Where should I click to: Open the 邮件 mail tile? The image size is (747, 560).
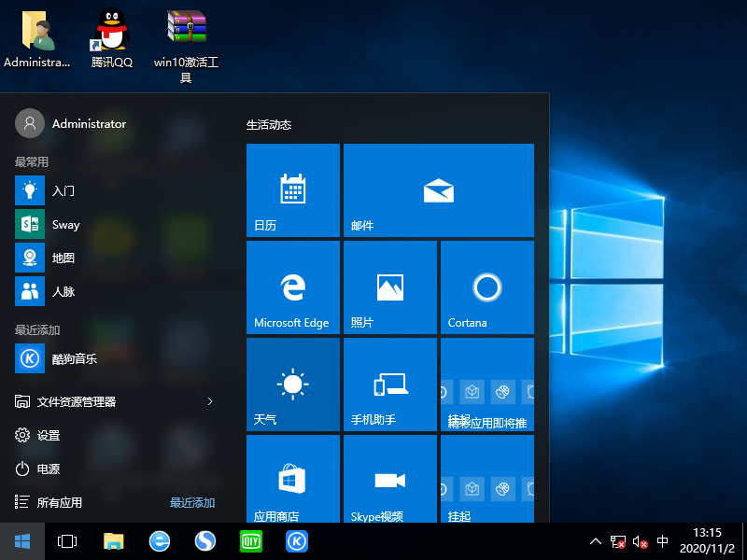tap(438, 190)
